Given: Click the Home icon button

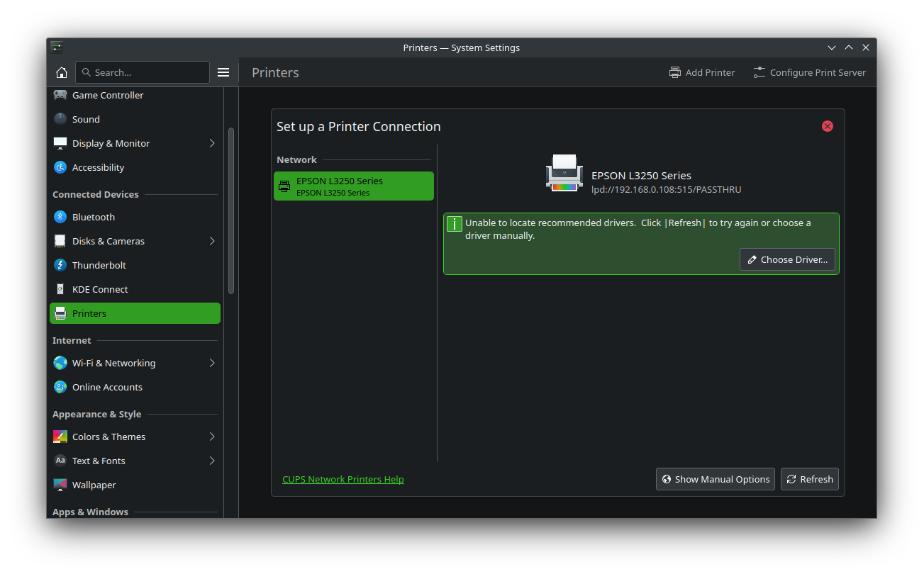Looking at the screenshot, I should pyautogui.click(x=62, y=72).
